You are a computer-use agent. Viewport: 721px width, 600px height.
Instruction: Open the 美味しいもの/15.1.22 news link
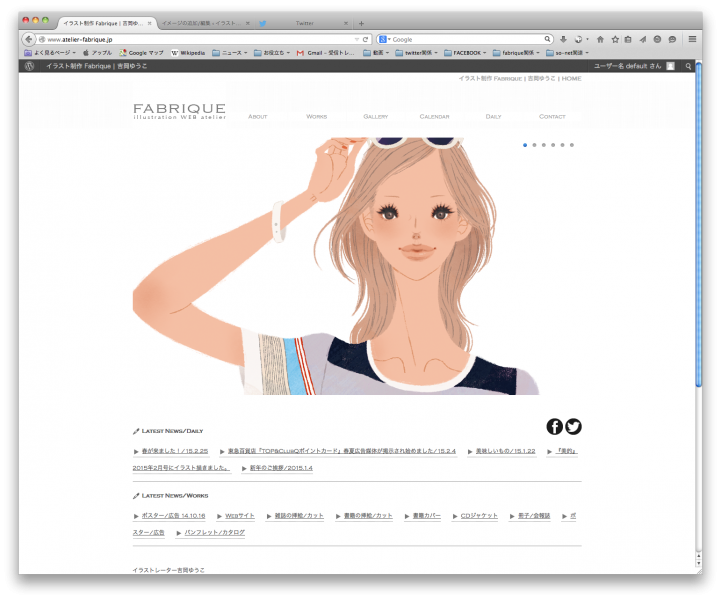click(x=505, y=451)
